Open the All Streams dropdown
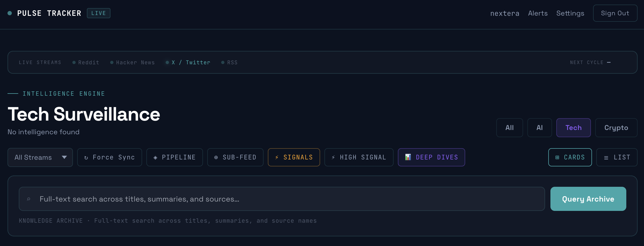Viewport: 644px width, 246px height. 40,157
